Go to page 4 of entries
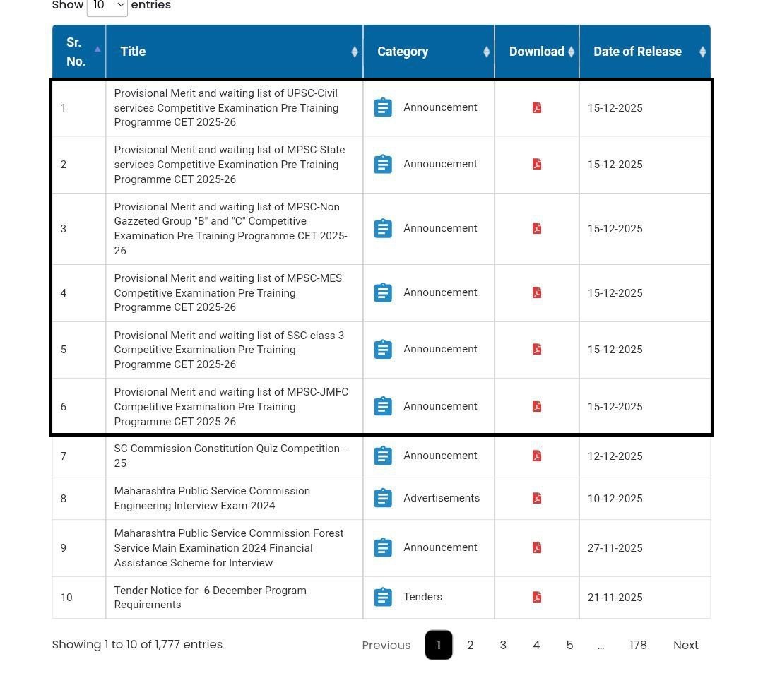This screenshot has height=700, width=763. point(536,645)
